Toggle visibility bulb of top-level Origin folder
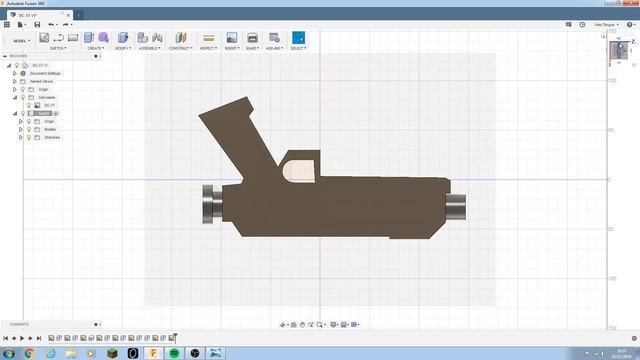The image size is (640, 360). tap(23, 89)
